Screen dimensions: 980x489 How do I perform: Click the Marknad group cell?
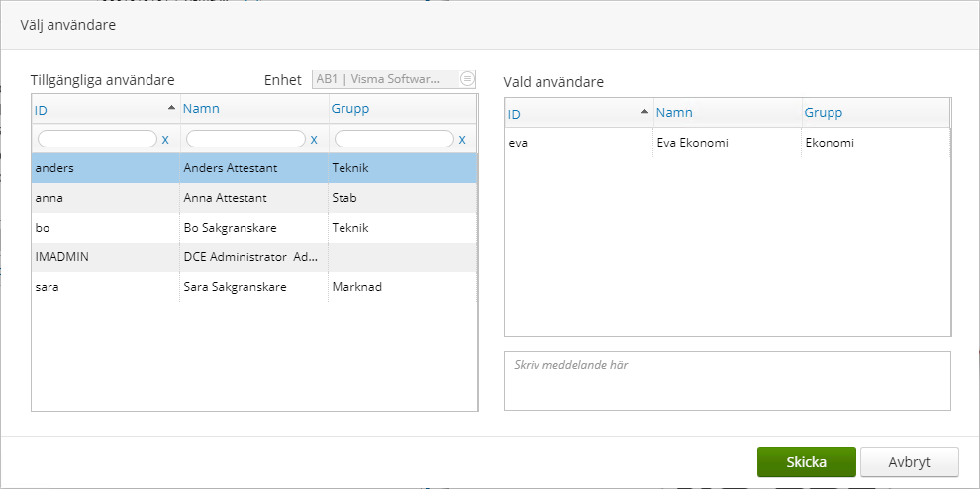[x=403, y=287]
